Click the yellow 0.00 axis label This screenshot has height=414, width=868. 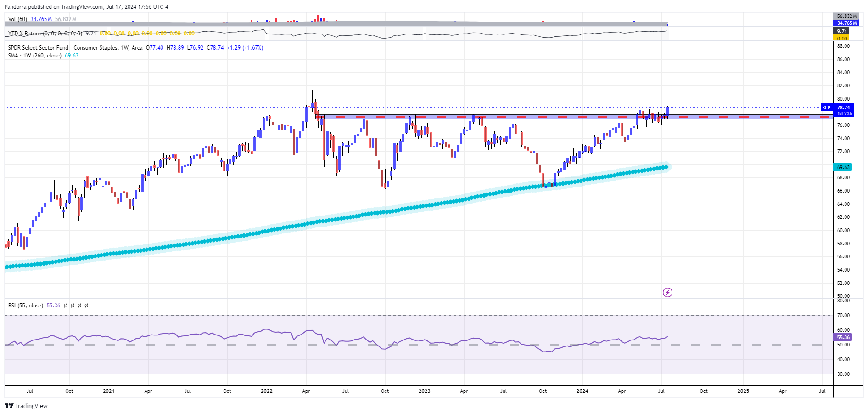[x=842, y=38]
